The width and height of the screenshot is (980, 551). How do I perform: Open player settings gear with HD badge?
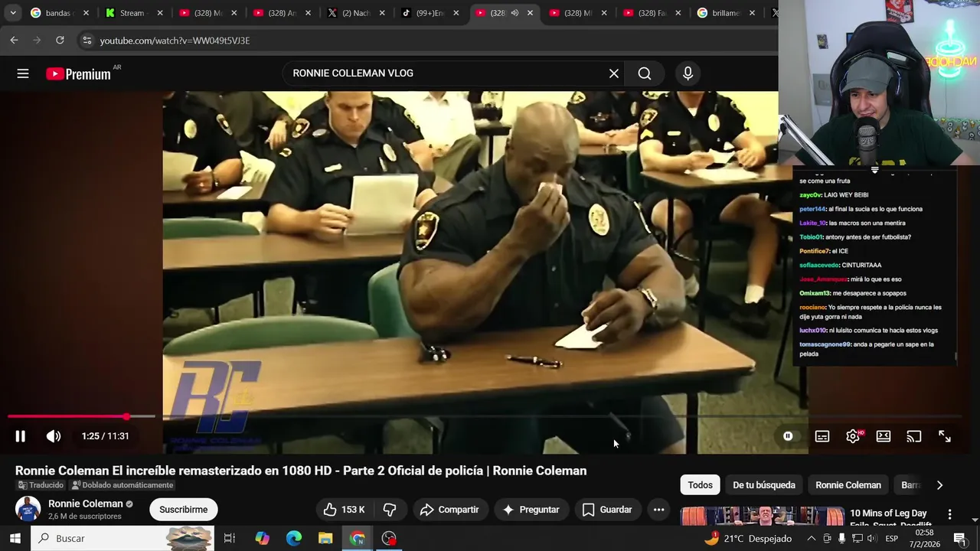tap(854, 436)
